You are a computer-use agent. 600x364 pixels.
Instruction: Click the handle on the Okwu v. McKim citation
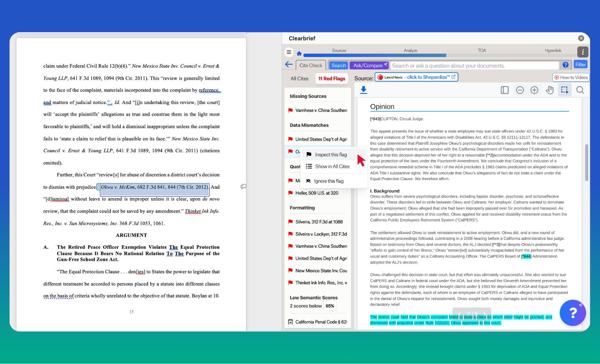point(98,187)
